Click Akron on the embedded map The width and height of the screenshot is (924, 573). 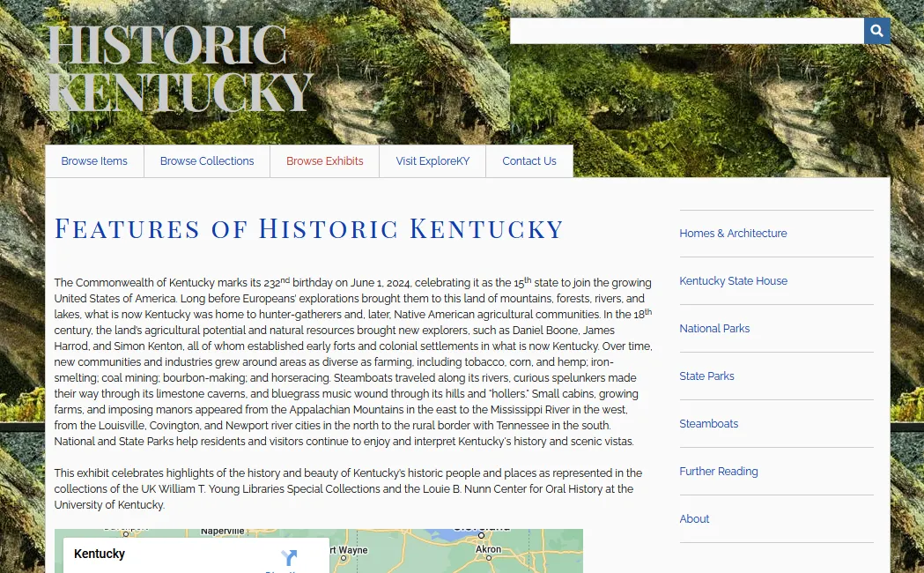[488, 549]
